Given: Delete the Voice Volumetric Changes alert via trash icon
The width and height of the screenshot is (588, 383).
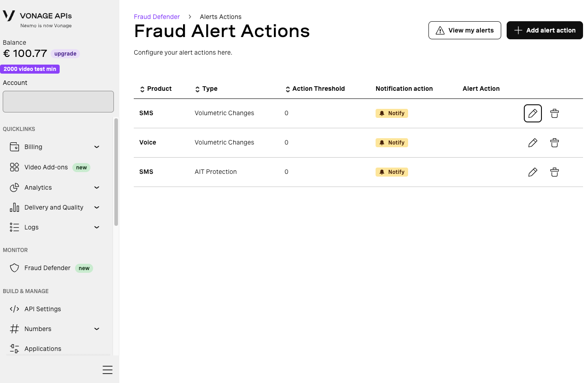Looking at the screenshot, I should 554,142.
